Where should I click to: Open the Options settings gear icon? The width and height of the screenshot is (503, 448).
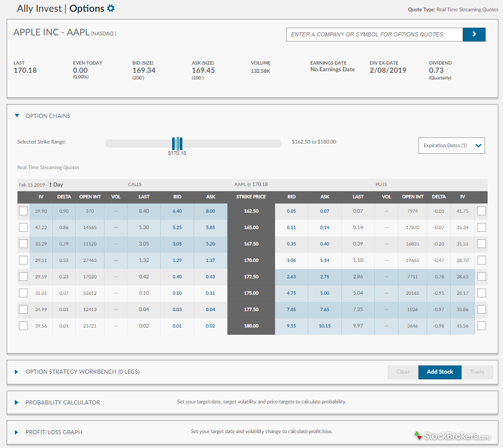pos(111,8)
